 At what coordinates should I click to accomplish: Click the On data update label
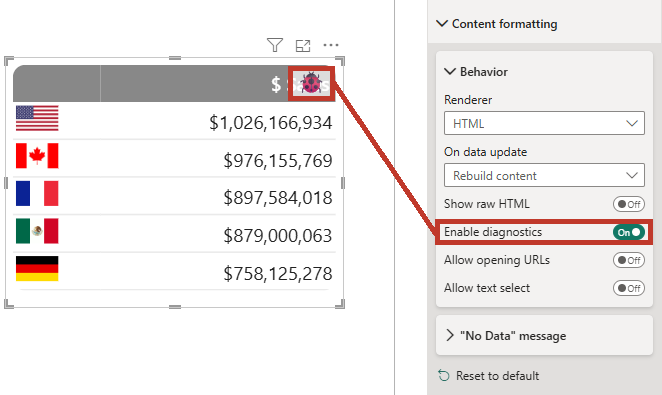[486, 152]
